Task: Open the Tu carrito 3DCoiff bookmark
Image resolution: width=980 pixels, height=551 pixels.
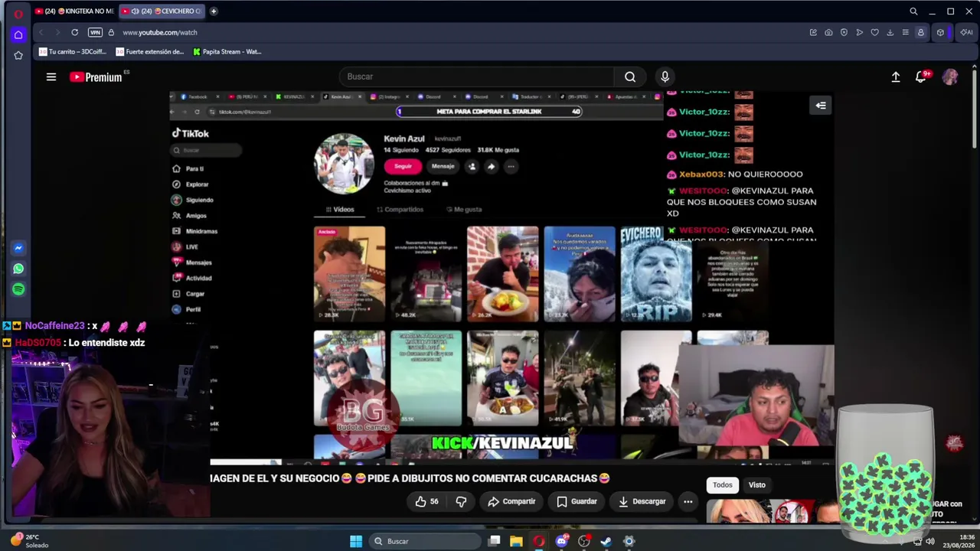Action: pos(73,52)
